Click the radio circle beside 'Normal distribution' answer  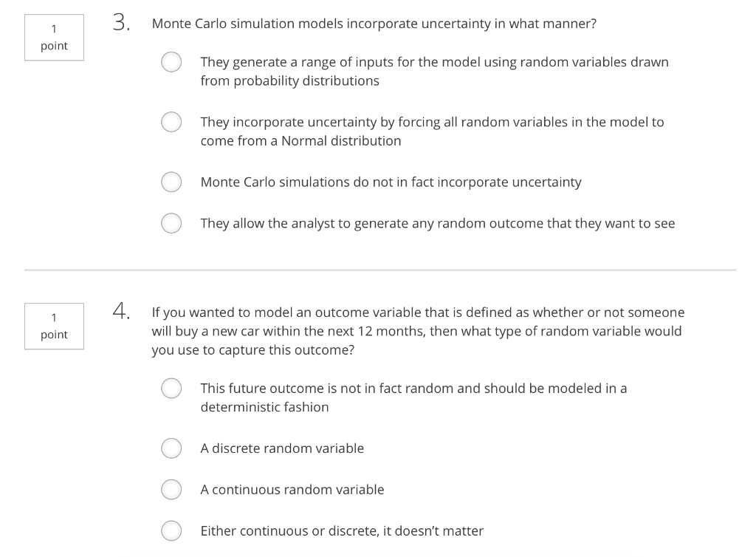171,122
